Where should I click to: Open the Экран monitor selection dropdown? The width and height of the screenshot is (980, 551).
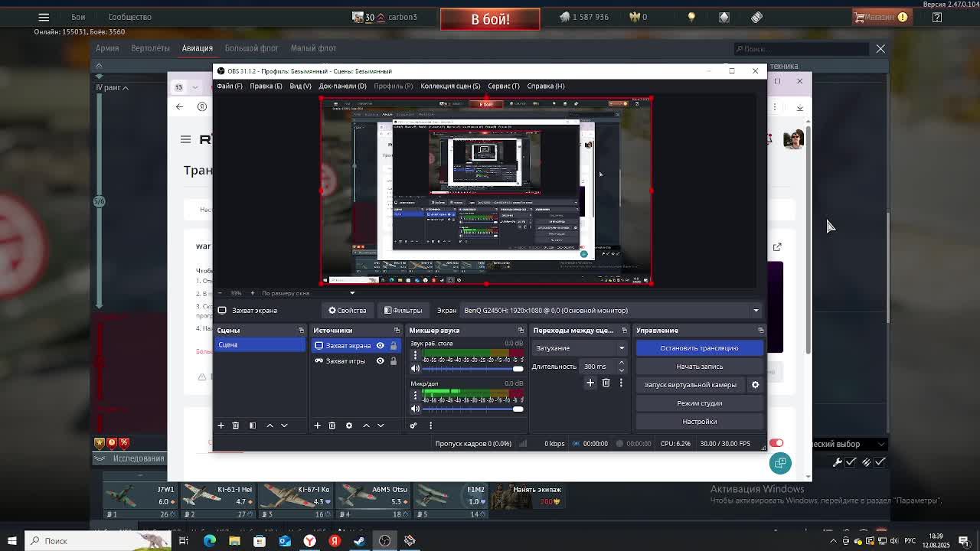click(610, 311)
